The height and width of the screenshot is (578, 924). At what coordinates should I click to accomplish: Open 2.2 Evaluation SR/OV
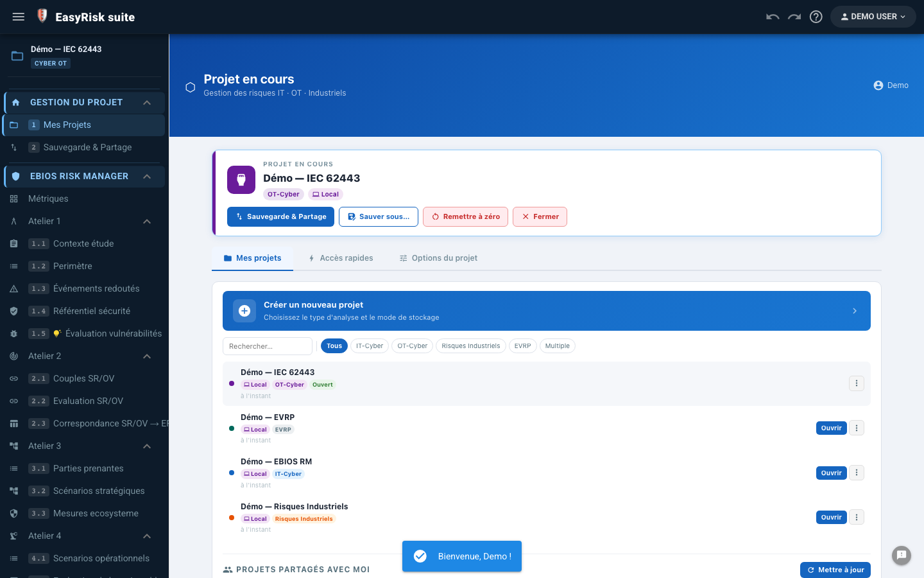(x=84, y=401)
